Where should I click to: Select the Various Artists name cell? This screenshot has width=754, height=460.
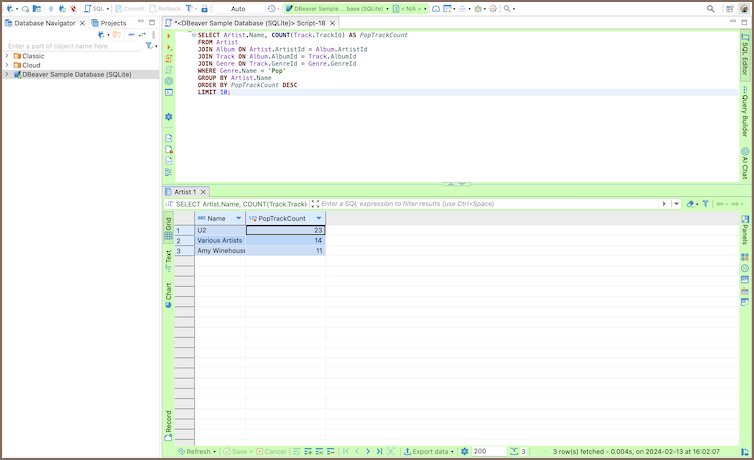pyautogui.click(x=220, y=241)
